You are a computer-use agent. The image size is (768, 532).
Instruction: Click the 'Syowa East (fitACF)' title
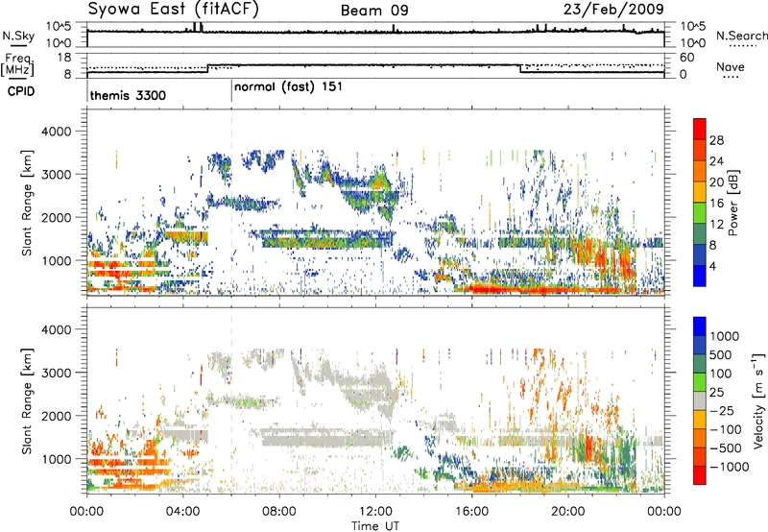pyautogui.click(x=174, y=10)
